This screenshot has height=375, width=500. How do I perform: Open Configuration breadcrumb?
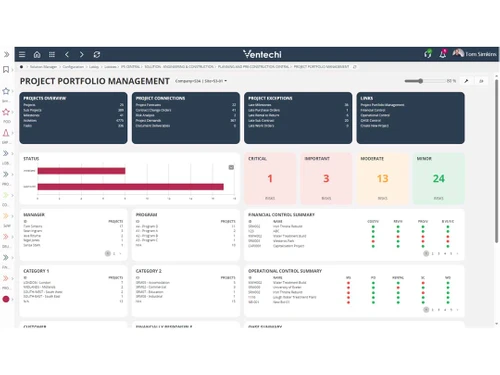pyautogui.click(x=73, y=67)
